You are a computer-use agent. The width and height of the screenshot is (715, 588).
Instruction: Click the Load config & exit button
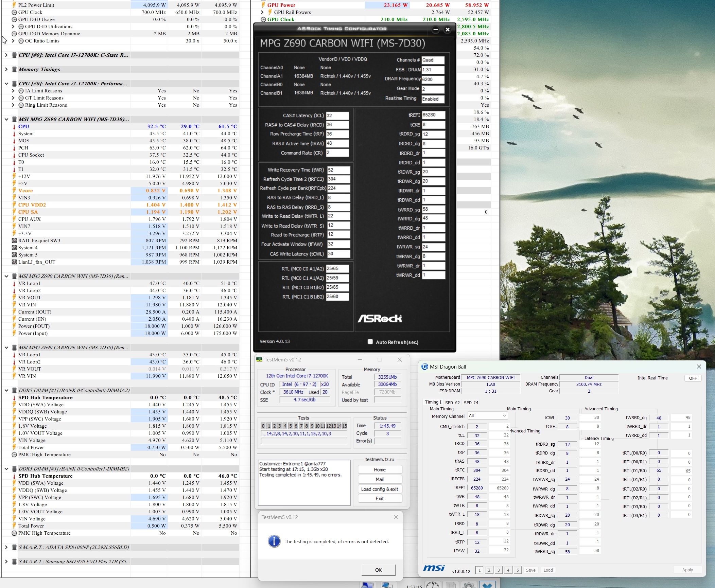(x=380, y=489)
